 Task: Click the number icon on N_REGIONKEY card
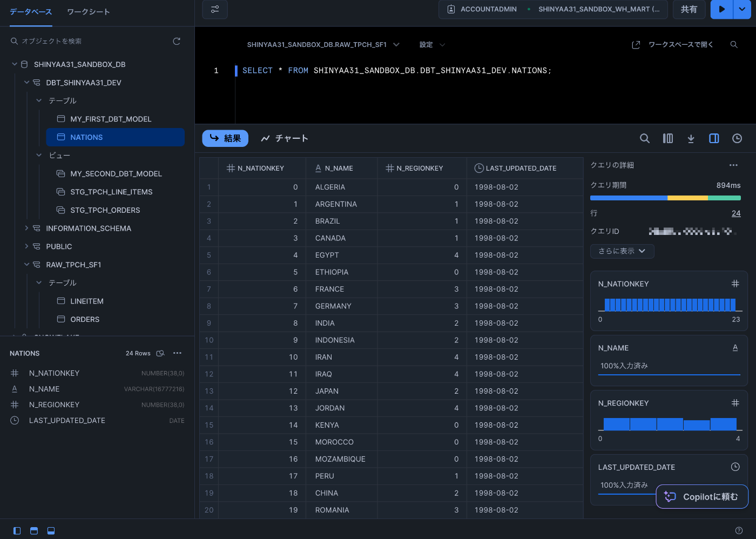click(x=735, y=403)
